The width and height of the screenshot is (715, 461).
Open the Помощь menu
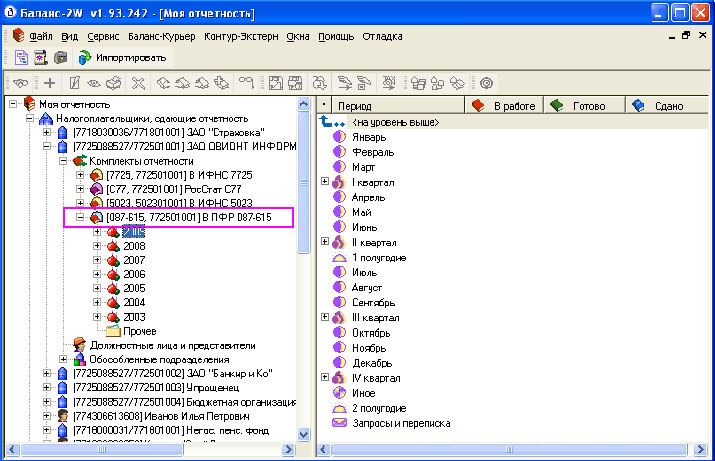tap(336, 36)
